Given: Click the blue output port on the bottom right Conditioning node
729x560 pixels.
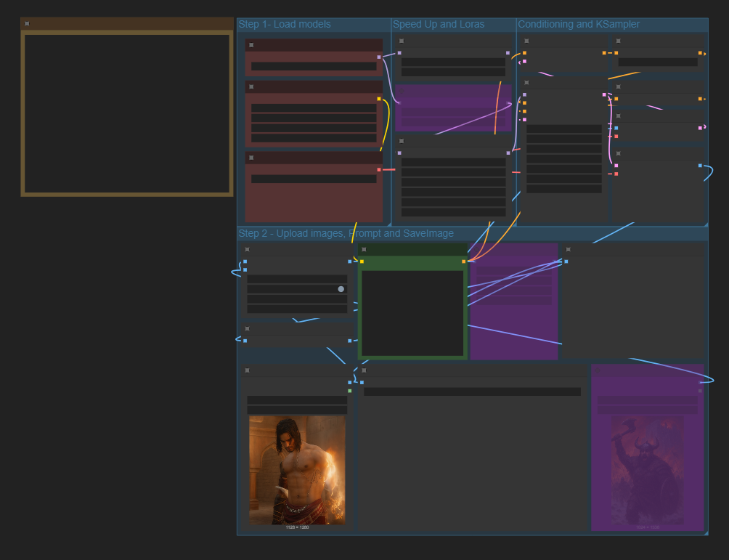Looking at the screenshot, I should click(x=700, y=166).
